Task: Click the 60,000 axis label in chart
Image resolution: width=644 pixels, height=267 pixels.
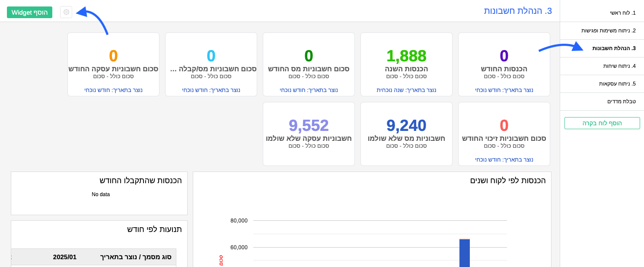Action: point(239,247)
